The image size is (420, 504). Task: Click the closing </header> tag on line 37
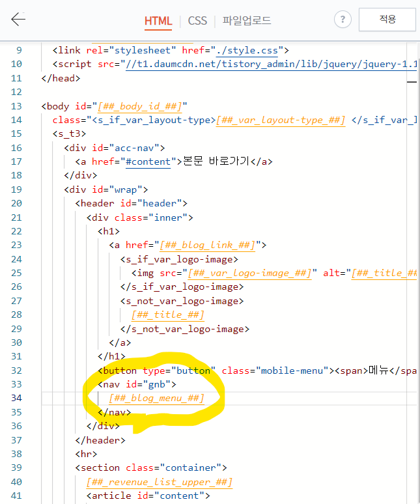(100, 440)
